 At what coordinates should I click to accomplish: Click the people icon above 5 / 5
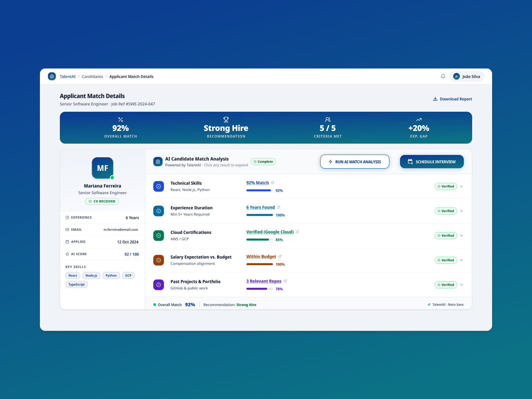click(328, 120)
